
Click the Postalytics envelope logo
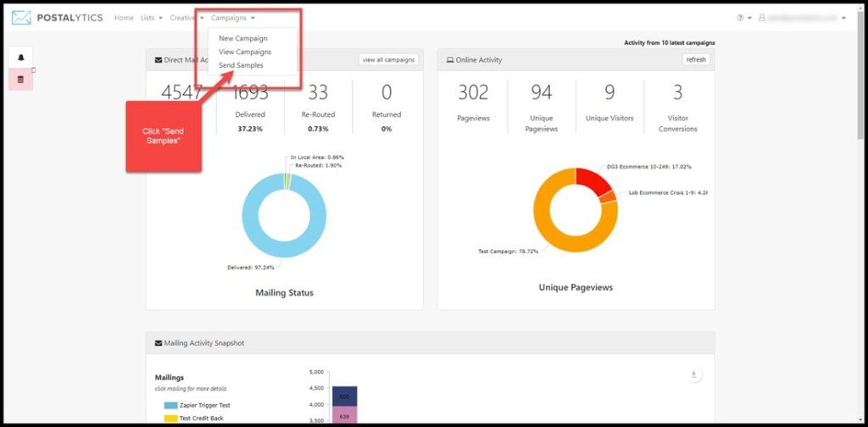click(21, 18)
